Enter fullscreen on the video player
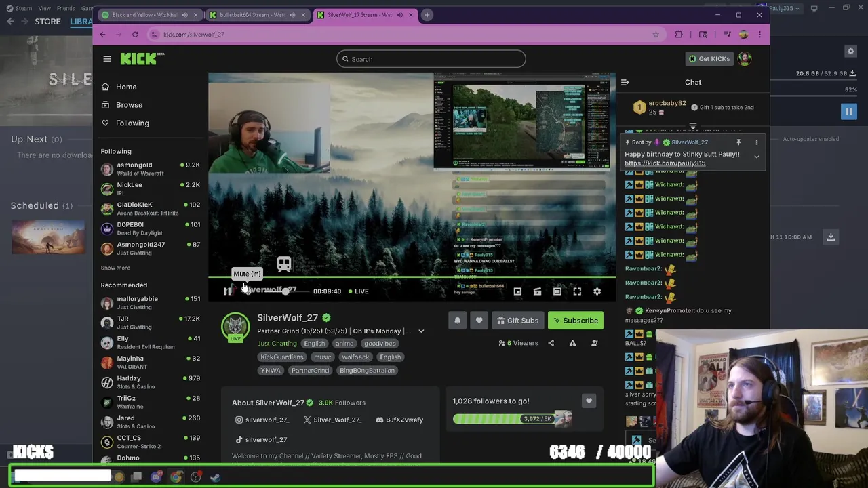 (x=577, y=291)
